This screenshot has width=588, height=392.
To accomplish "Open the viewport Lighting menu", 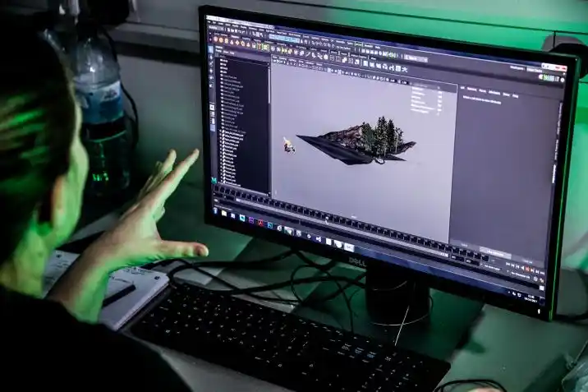I will [x=293, y=61].
